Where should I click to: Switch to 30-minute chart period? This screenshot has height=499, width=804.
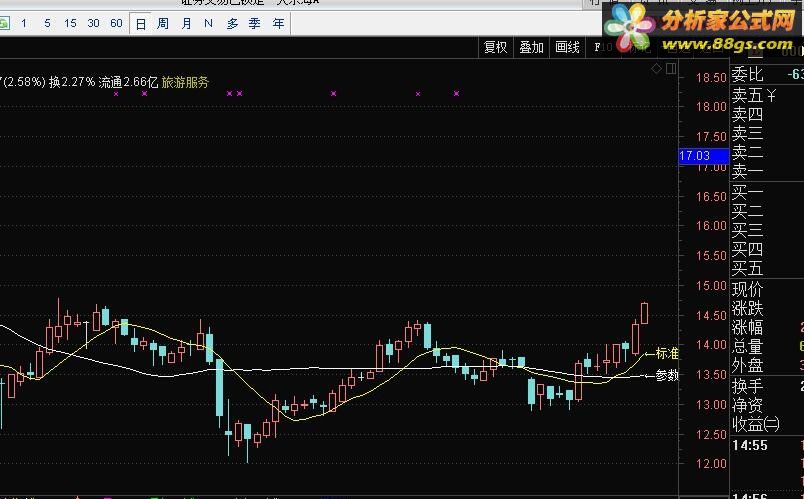click(93, 24)
